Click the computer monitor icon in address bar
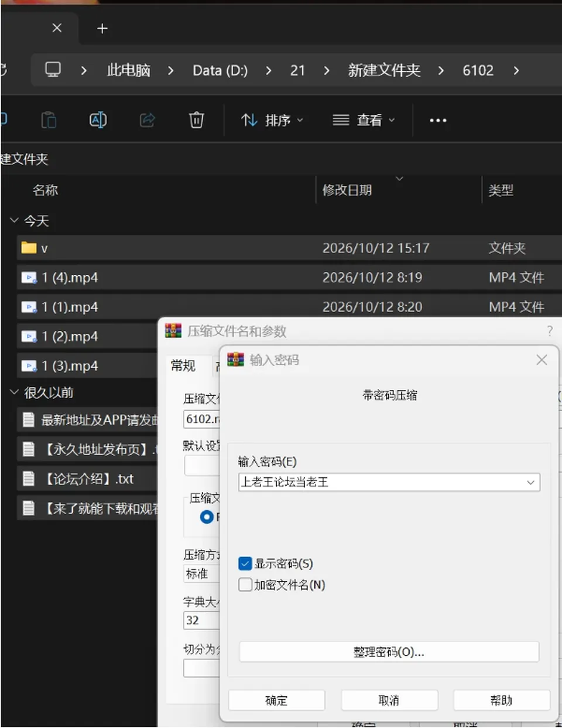Image resolution: width=562 pixels, height=728 pixels. coord(53,70)
